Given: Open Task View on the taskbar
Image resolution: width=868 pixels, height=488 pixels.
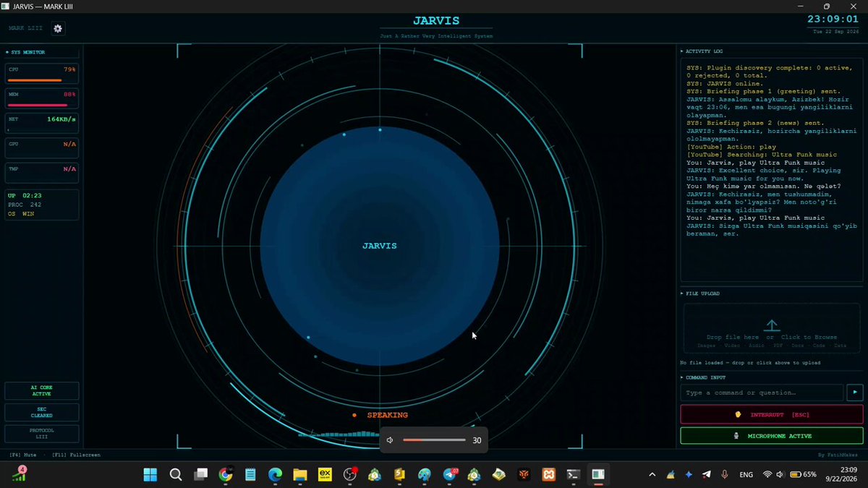Looking at the screenshot, I should pyautogui.click(x=200, y=475).
